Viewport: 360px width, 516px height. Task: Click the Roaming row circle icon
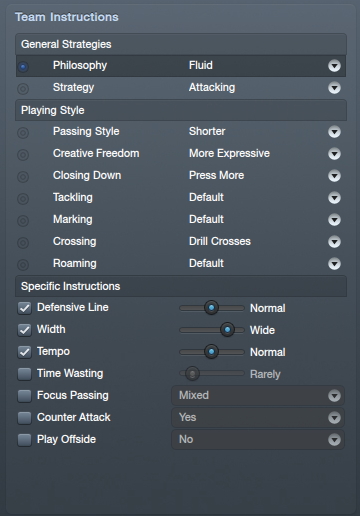tap(23, 264)
